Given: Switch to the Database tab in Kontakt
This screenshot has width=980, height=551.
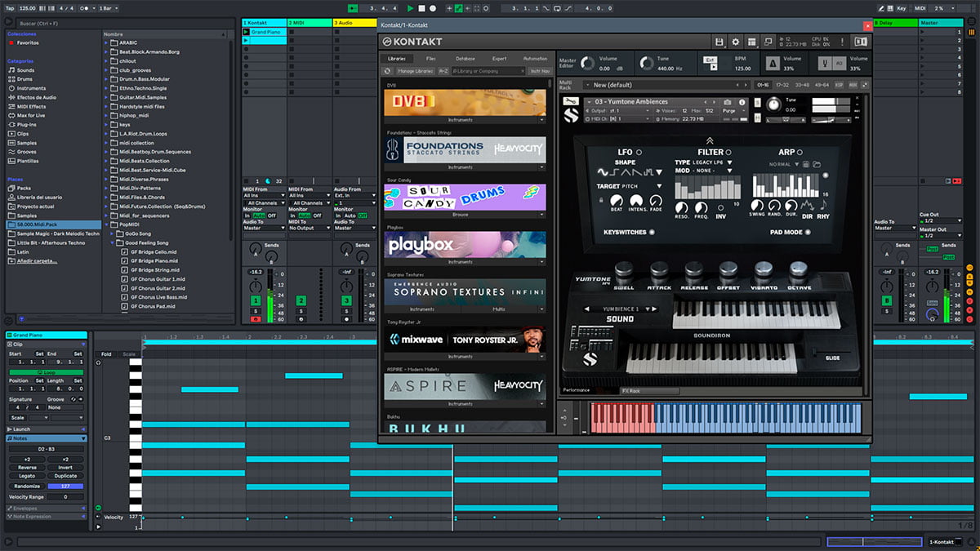Looking at the screenshot, I should point(465,59).
